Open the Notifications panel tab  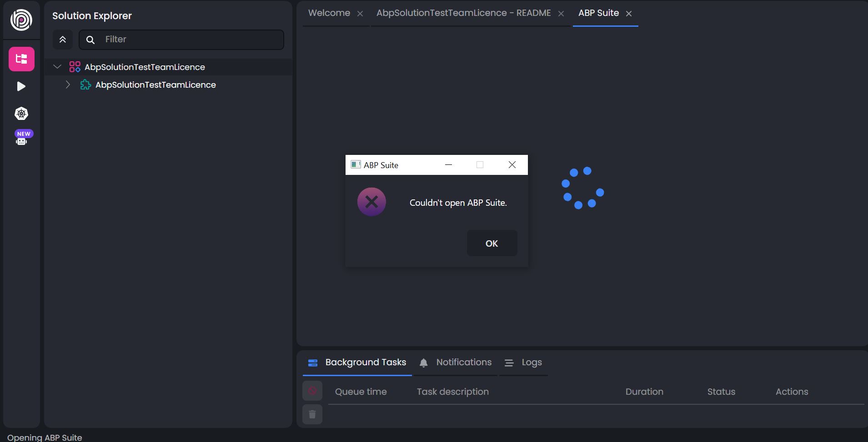(463, 362)
